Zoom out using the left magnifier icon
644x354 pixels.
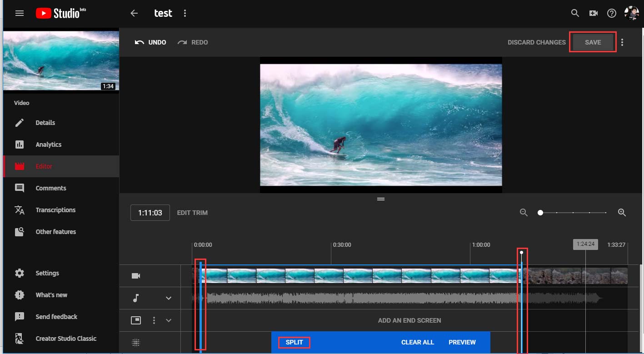click(523, 212)
